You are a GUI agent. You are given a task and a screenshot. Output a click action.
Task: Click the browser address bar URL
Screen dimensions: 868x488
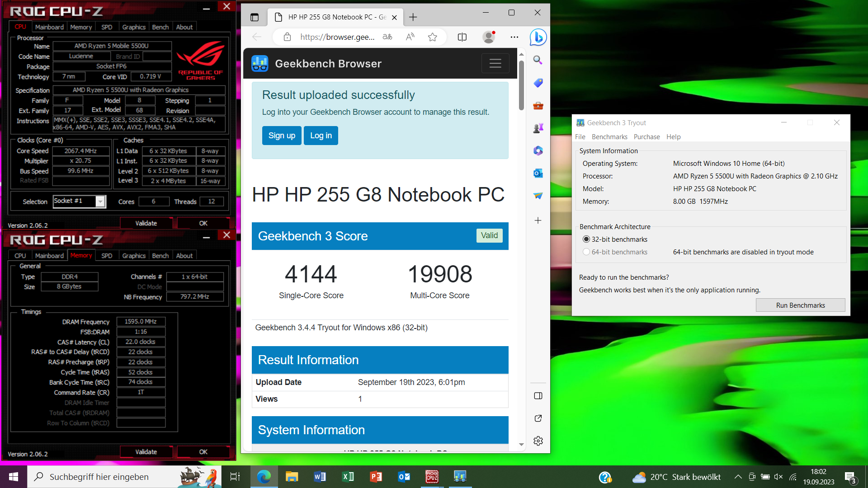point(337,37)
